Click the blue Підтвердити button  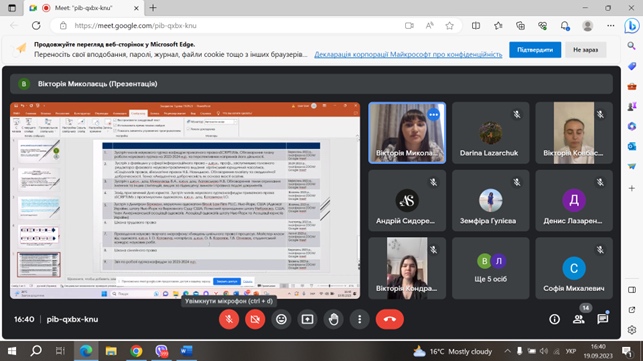click(535, 50)
